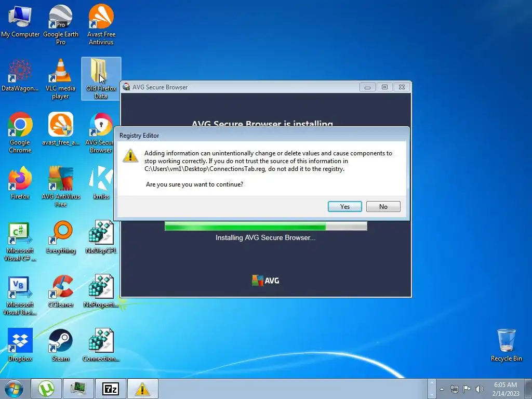532x399 pixels.
Task: Open Microsoft Visual Basic shortcut
Action: pyautogui.click(x=20, y=295)
